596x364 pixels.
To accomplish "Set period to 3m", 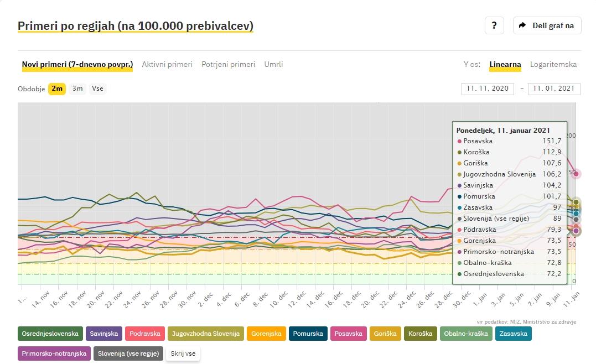I will (x=77, y=89).
